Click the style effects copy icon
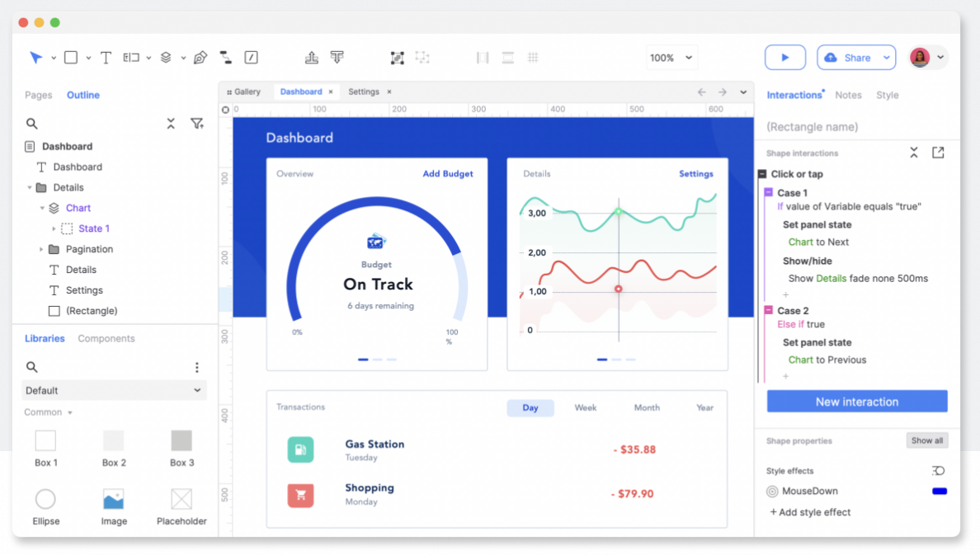Image resolution: width=980 pixels, height=555 pixels. (x=938, y=471)
